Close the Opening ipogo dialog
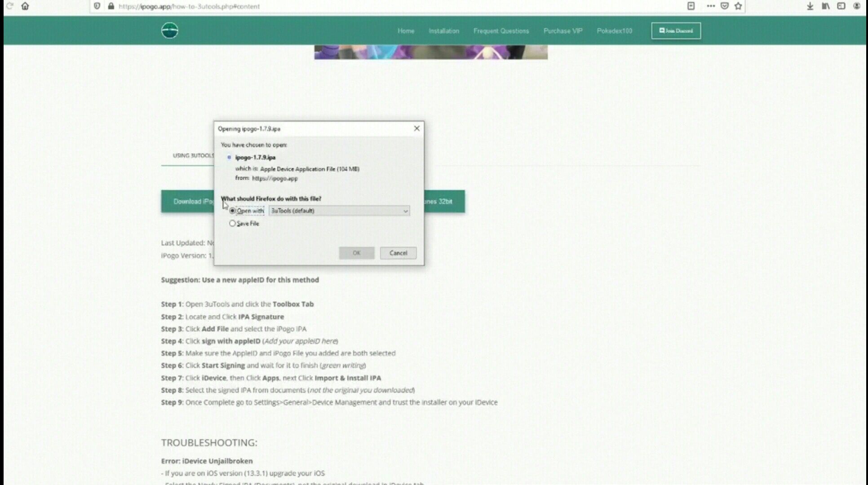Screen dimensions: 868x485 (416, 128)
